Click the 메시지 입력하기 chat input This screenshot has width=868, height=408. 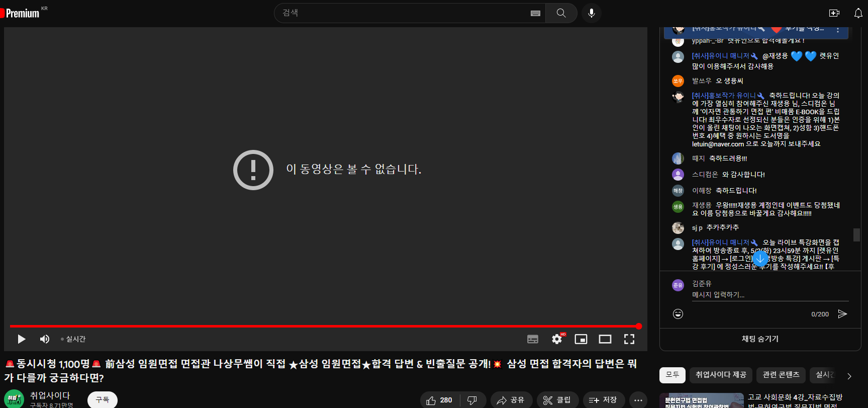coord(770,295)
